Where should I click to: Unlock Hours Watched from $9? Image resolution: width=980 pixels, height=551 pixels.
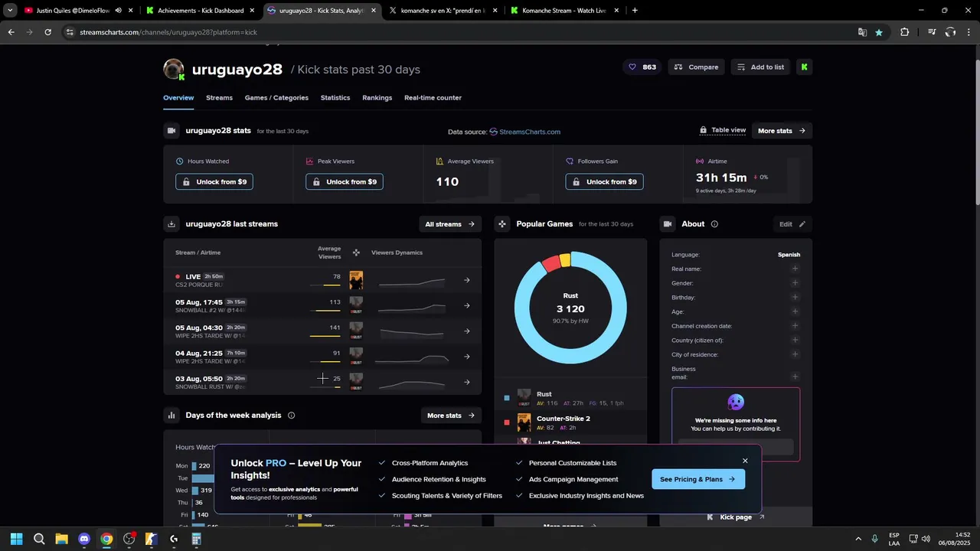214,182
